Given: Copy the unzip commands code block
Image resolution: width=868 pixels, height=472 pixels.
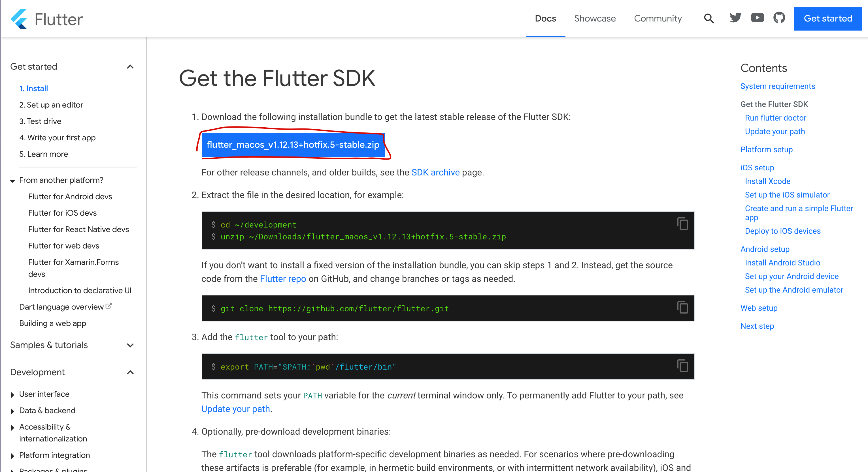Looking at the screenshot, I should pos(682,224).
